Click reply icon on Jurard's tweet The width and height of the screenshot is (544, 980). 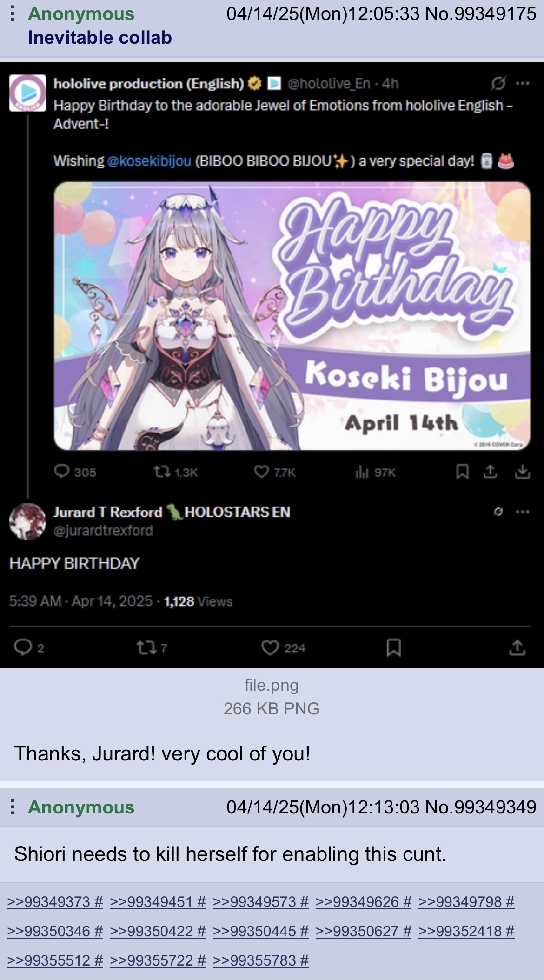click(23, 647)
